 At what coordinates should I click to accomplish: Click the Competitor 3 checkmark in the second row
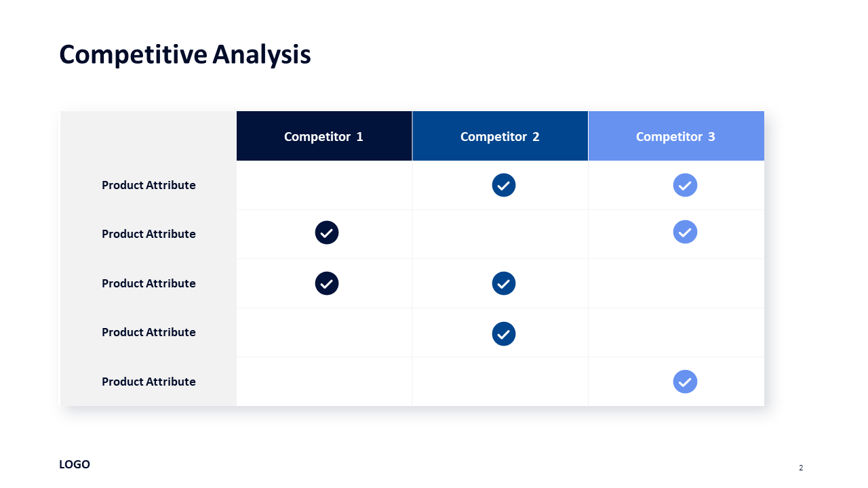tap(685, 232)
